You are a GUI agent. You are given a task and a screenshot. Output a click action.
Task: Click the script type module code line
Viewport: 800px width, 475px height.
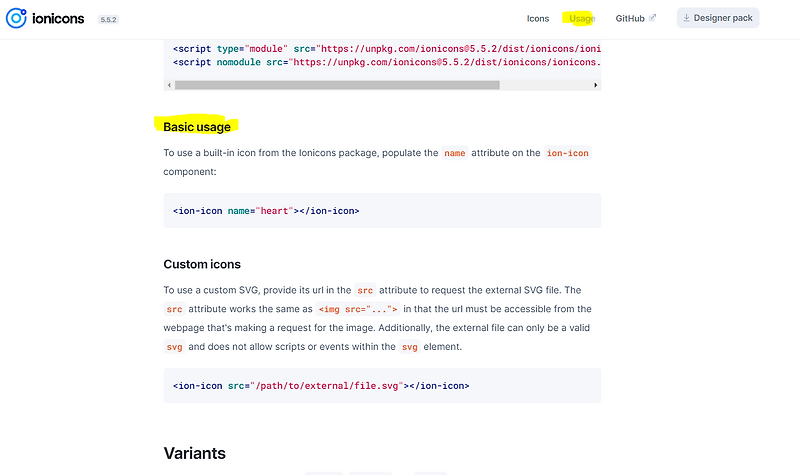(387, 49)
